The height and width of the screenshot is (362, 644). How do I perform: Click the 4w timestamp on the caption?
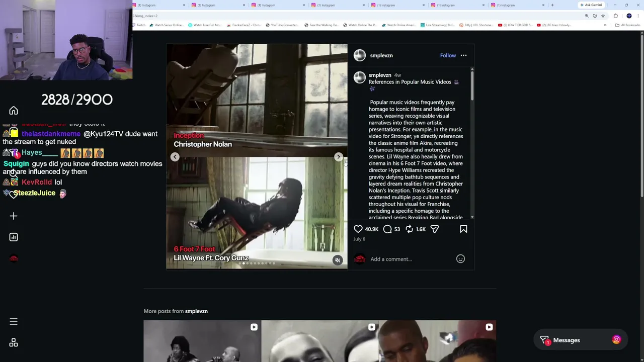tap(397, 75)
